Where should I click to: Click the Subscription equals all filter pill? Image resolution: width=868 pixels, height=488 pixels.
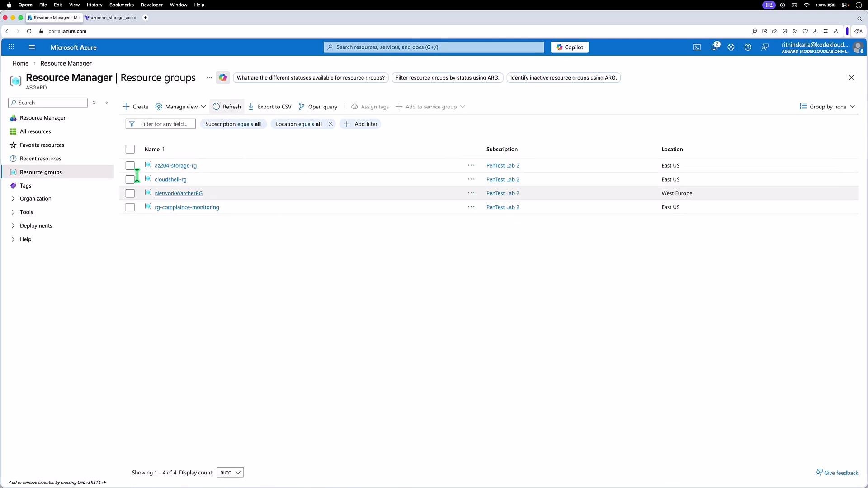233,124
